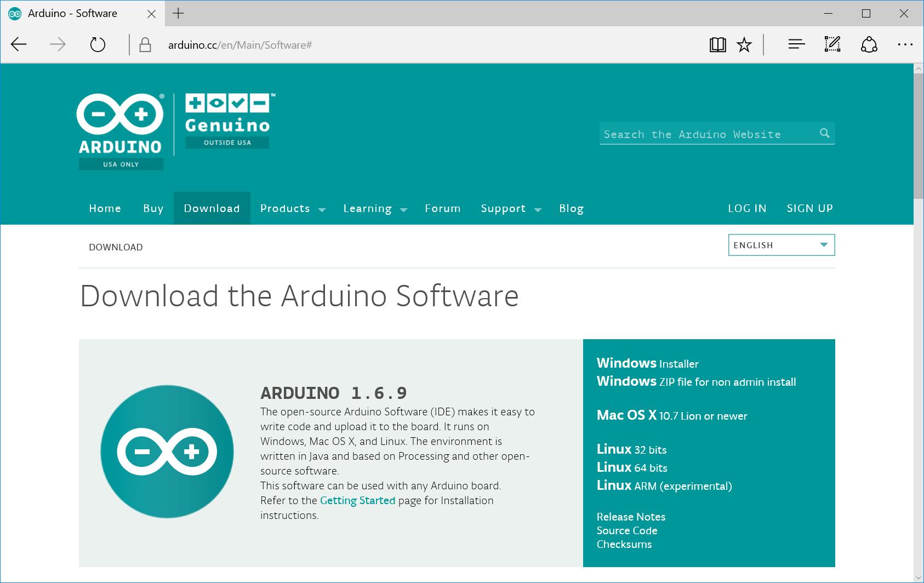The height and width of the screenshot is (583, 924).
Task: Click the browser back arrow
Action: tap(19, 44)
